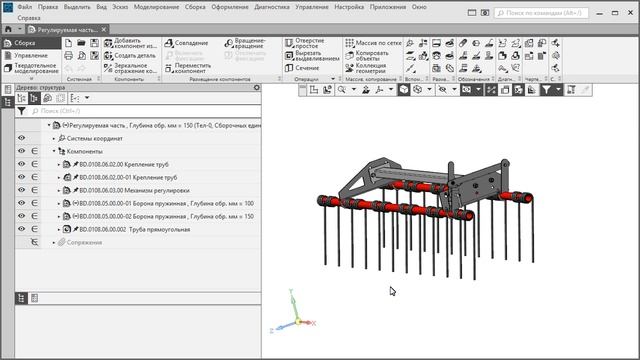Toggle visibility of Системы координат
This screenshot has height=360, width=640.
pyautogui.click(x=22, y=138)
